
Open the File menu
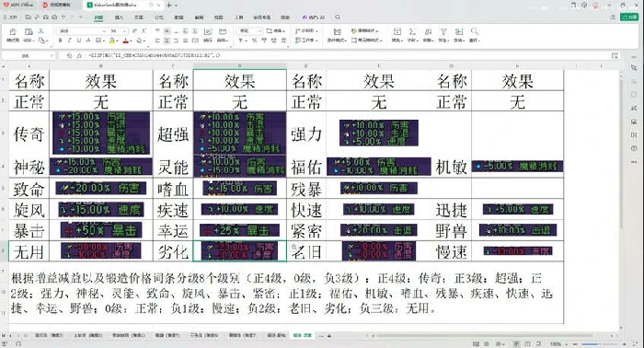pyautogui.click(x=10, y=17)
